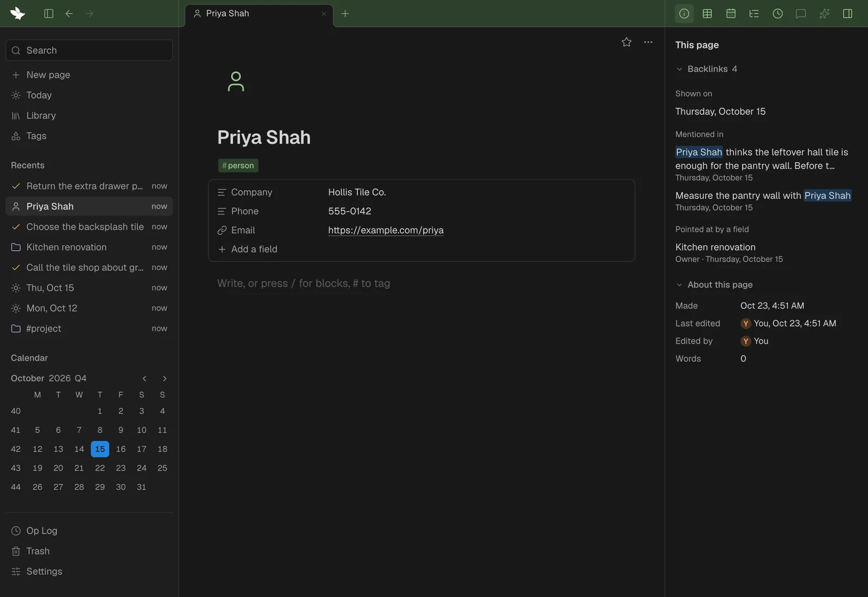Image resolution: width=868 pixels, height=597 pixels.
Task: Open a new tab with plus icon
Action: [x=345, y=14]
